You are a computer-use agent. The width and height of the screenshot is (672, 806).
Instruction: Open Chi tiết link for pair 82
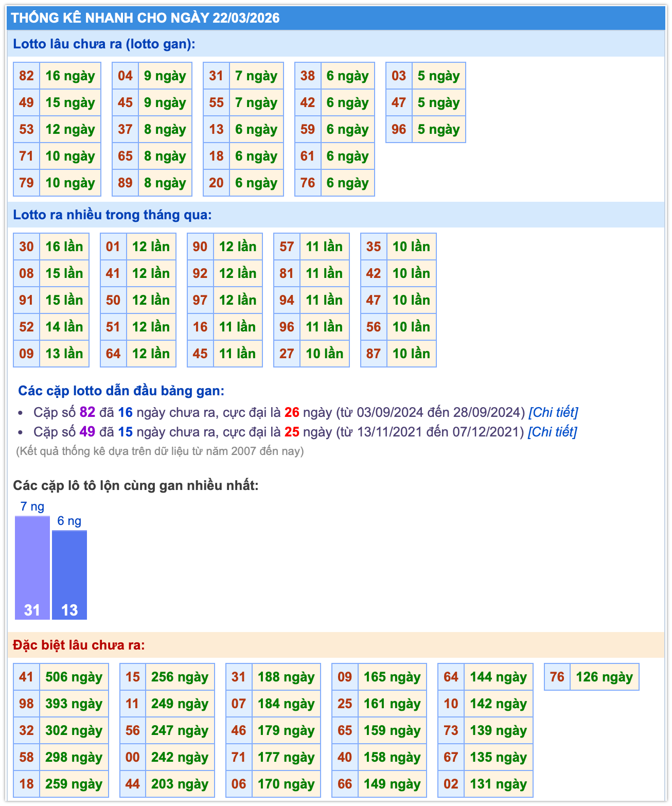point(553,412)
